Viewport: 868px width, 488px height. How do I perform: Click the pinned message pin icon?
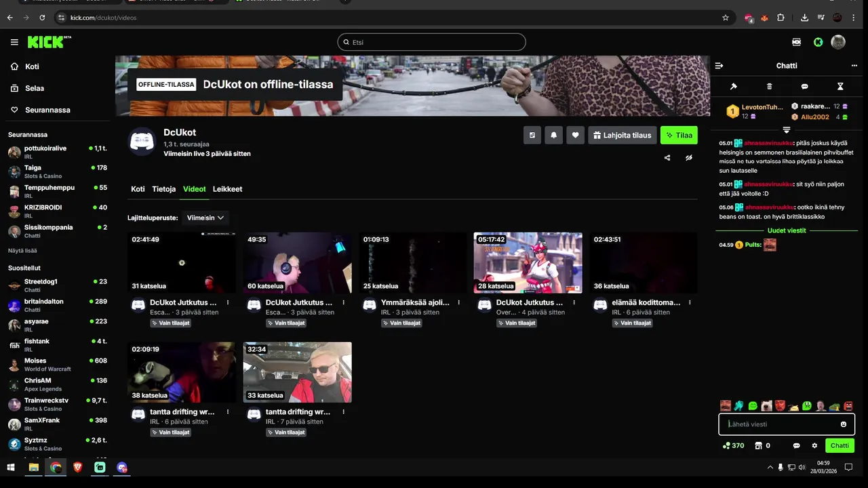pos(733,87)
